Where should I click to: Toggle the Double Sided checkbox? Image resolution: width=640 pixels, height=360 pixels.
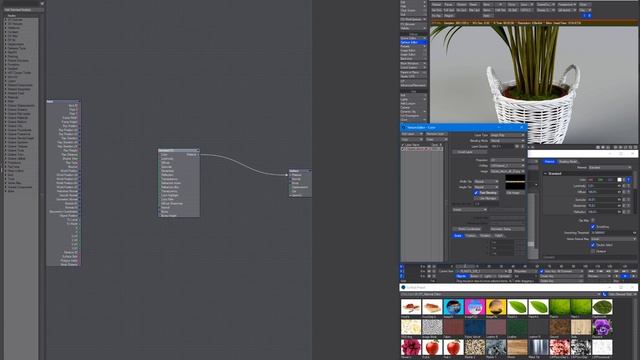tap(593, 245)
